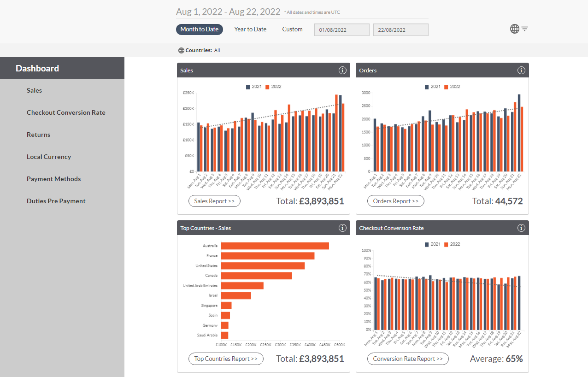Toggle 2022 legend swatch in Sales chart
This screenshot has height=377, width=588.
[267, 87]
